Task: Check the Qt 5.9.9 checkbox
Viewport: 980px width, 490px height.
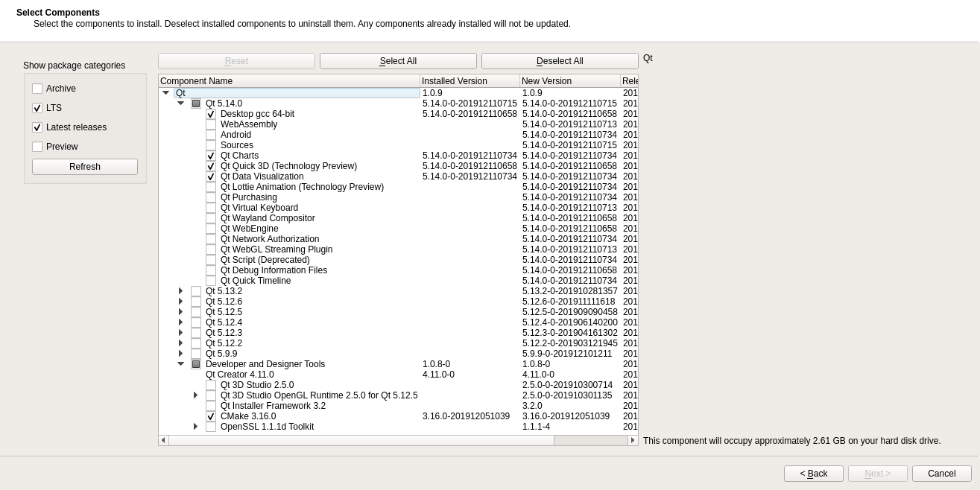Action: coord(196,354)
